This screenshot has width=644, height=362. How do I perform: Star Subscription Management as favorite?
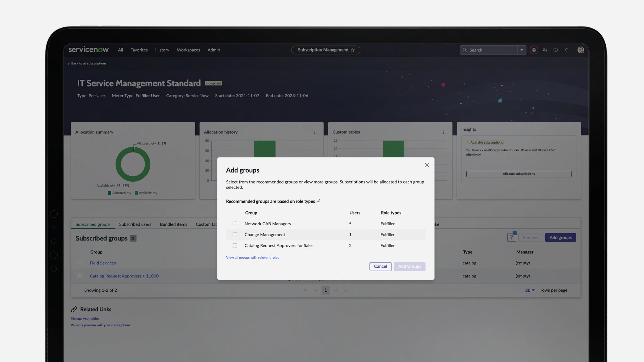click(x=353, y=50)
